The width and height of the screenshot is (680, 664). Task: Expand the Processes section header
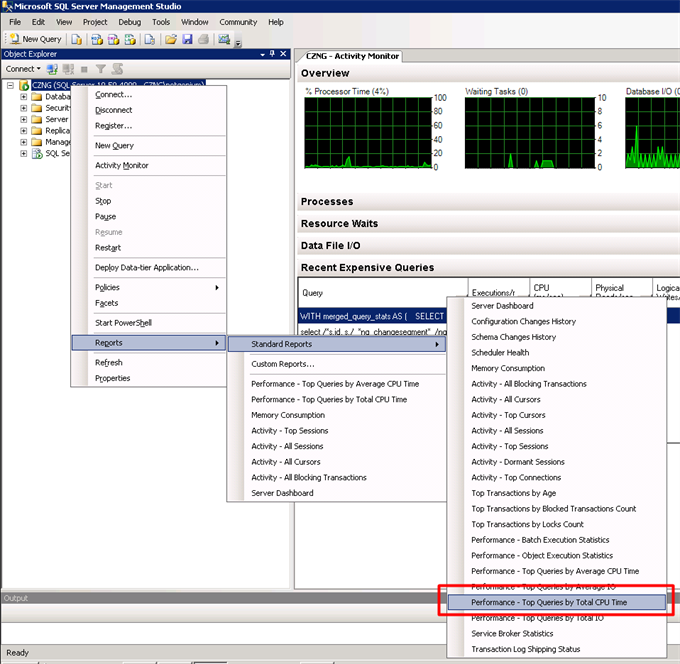(488, 202)
